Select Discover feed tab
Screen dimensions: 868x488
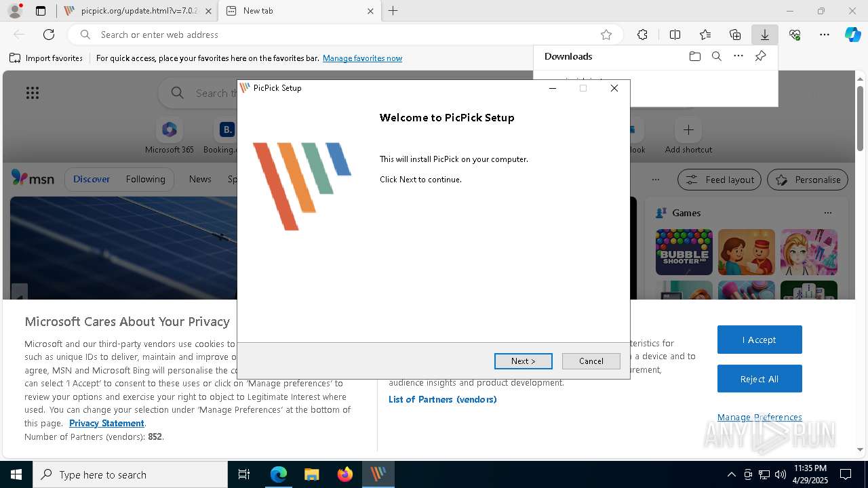[x=92, y=179]
